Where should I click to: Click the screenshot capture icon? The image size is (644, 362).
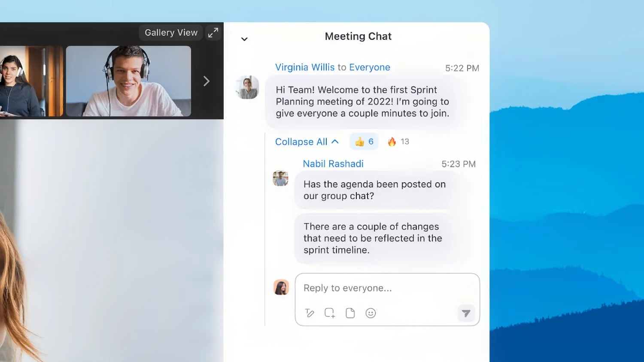click(x=330, y=313)
